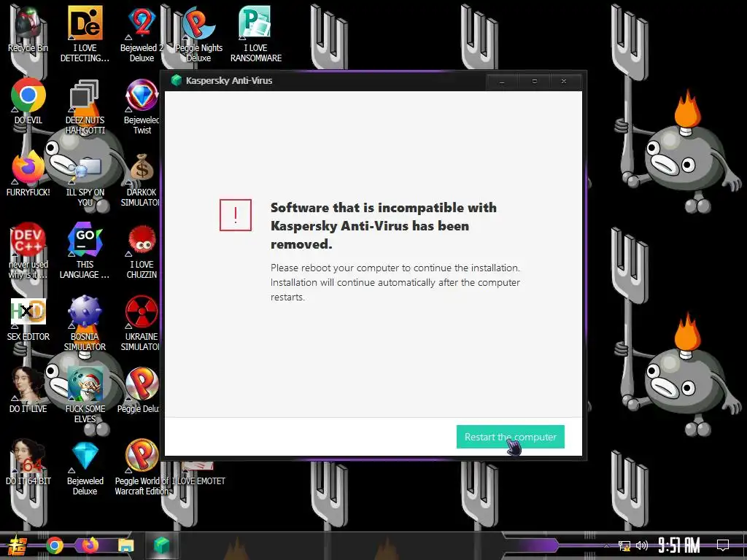
Task: Open File Explorer from the taskbar
Action: 125,545
